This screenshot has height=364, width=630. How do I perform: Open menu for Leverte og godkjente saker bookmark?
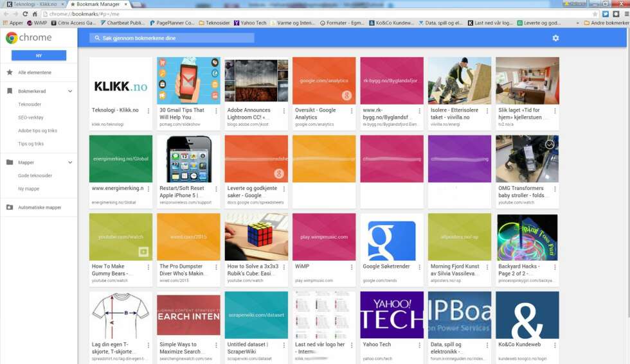284,189
